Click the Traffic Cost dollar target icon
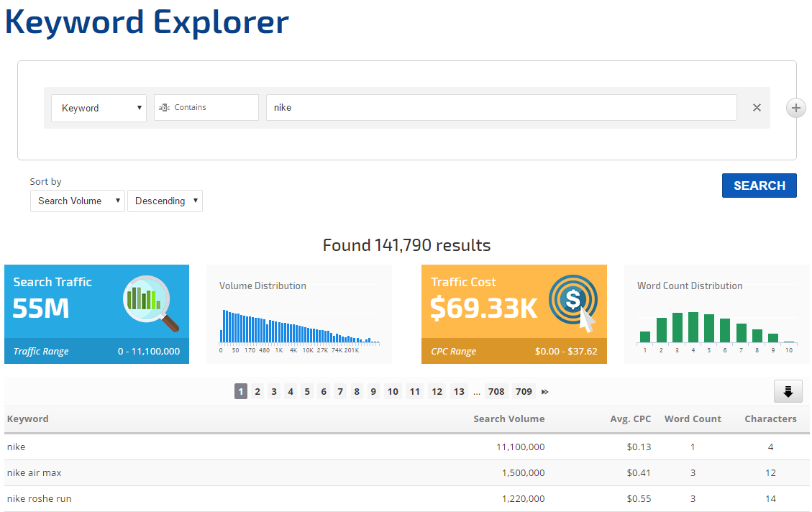 click(573, 302)
